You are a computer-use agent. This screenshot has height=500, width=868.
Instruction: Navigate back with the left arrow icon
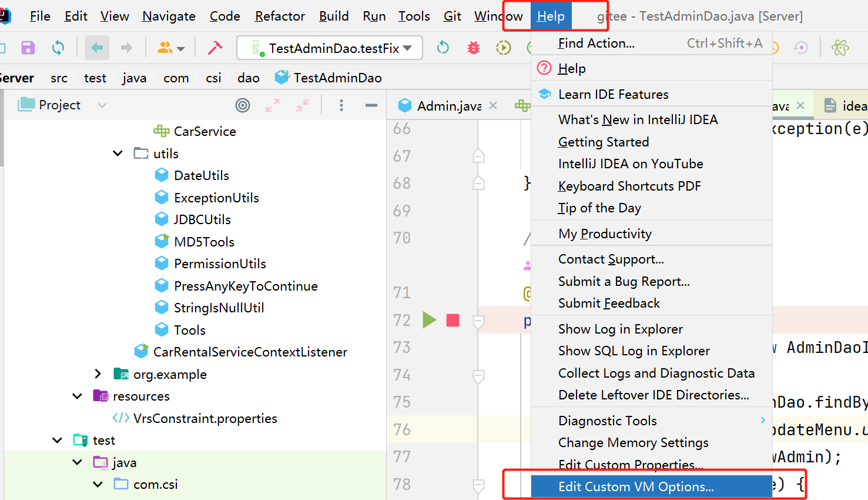click(97, 48)
